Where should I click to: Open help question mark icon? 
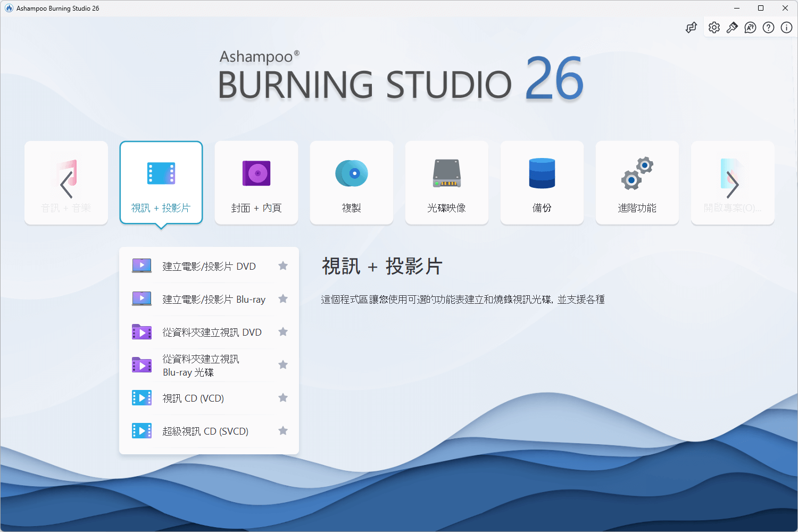click(768, 28)
